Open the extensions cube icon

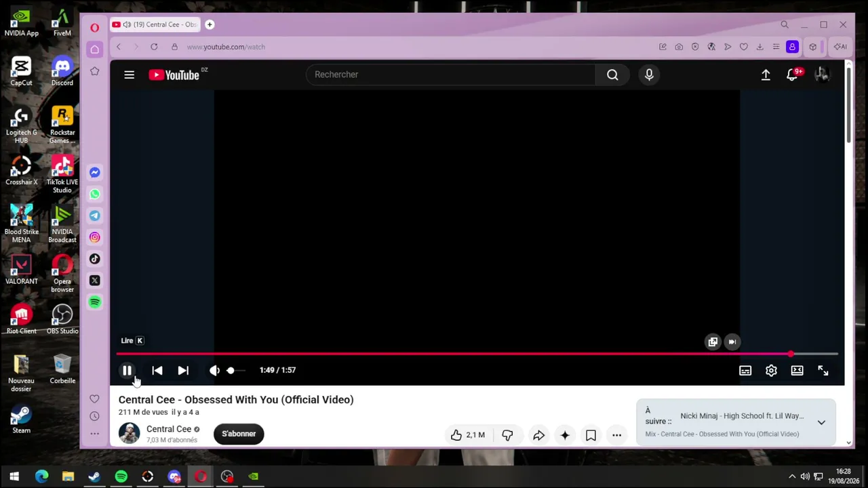pos(812,47)
